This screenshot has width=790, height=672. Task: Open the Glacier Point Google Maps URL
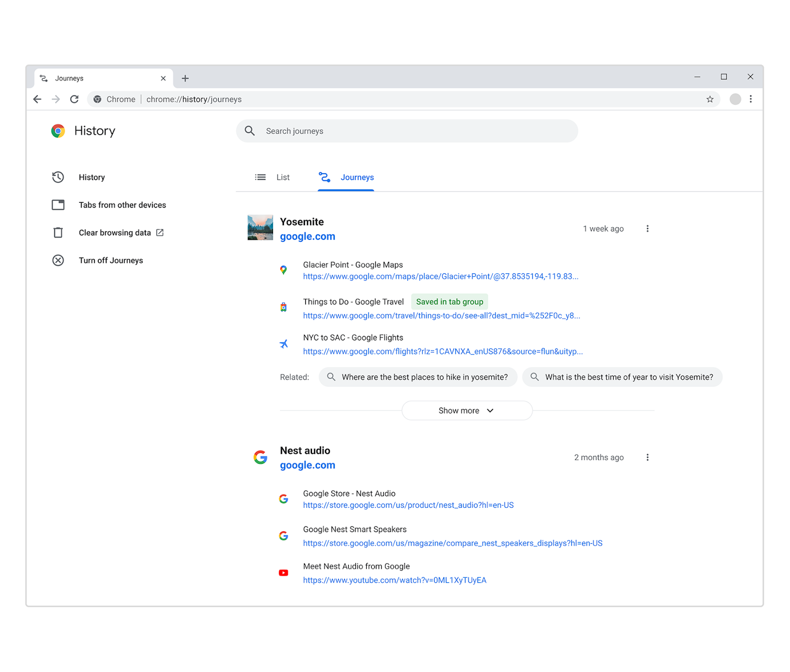(x=440, y=276)
